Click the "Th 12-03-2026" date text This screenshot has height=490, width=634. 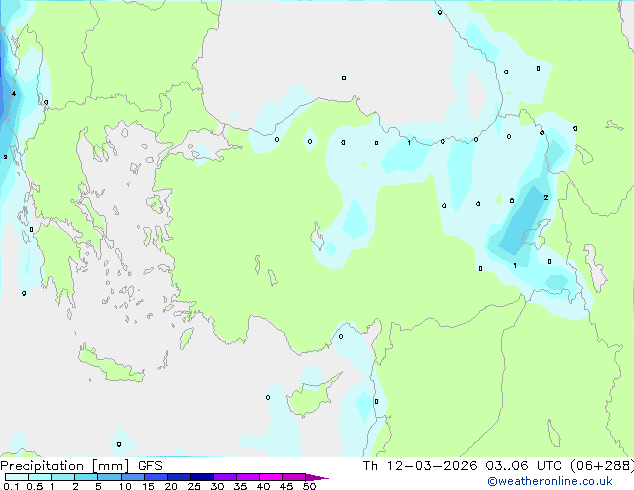click(x=420, y=466)
